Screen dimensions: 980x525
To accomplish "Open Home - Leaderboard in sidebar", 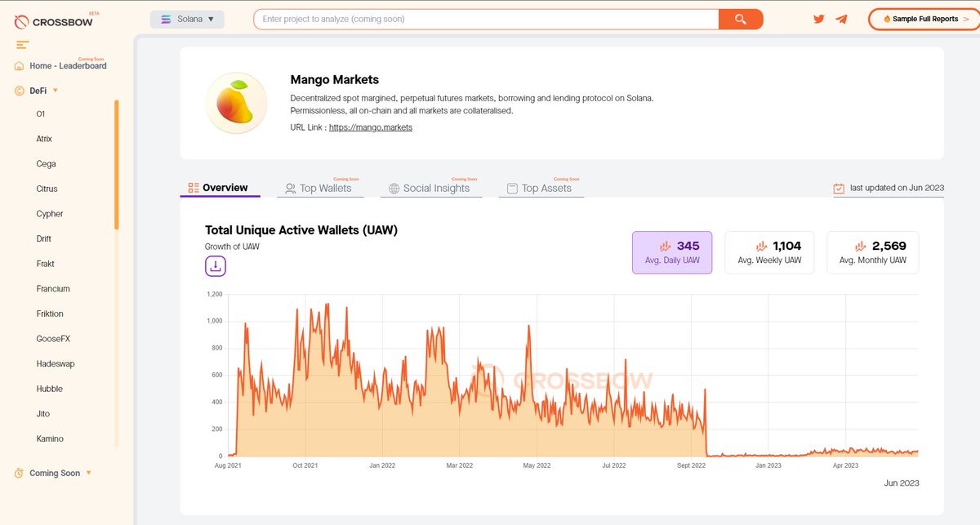I will [68, 66].
